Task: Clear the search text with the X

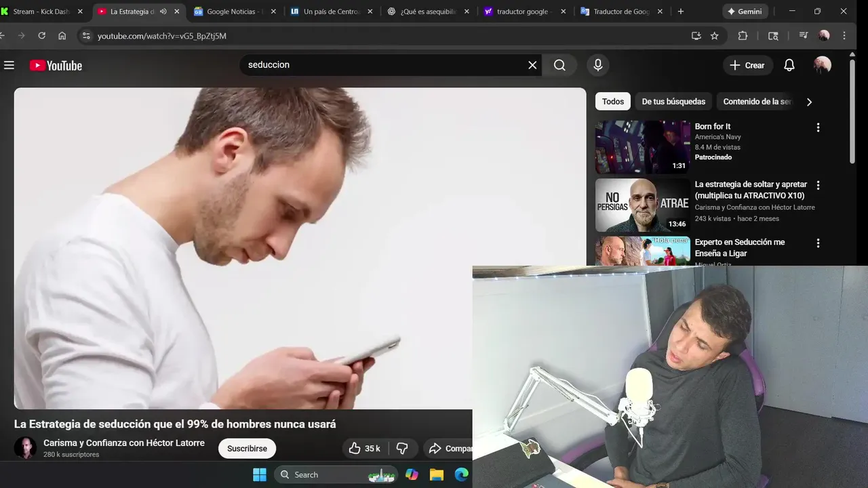Action: (x=532, y=65)
